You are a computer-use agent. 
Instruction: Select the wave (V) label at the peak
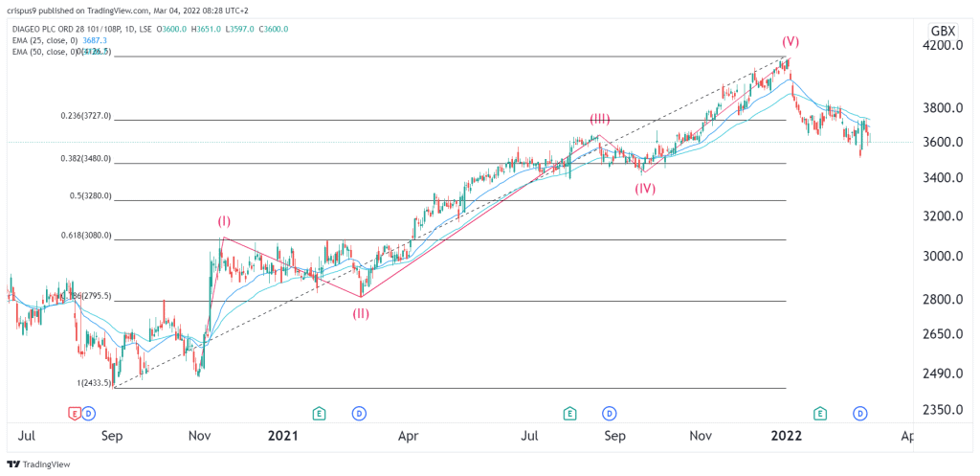click(790, 42)
